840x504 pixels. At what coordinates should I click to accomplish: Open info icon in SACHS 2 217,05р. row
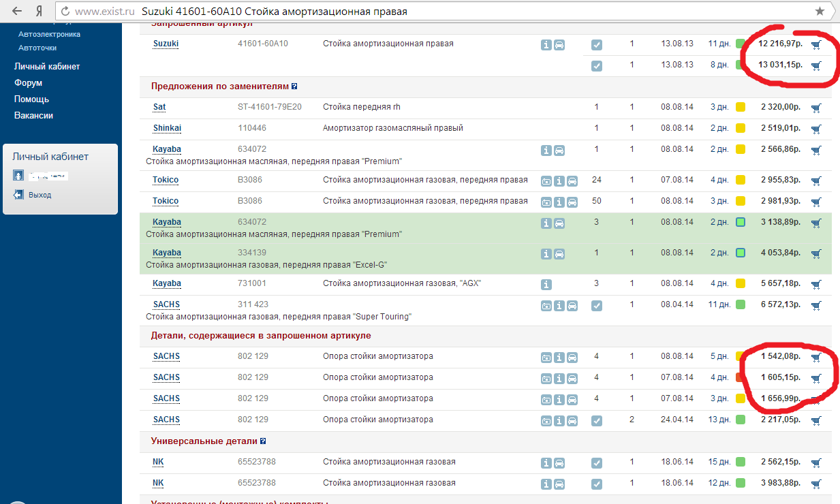click(559, 421)
